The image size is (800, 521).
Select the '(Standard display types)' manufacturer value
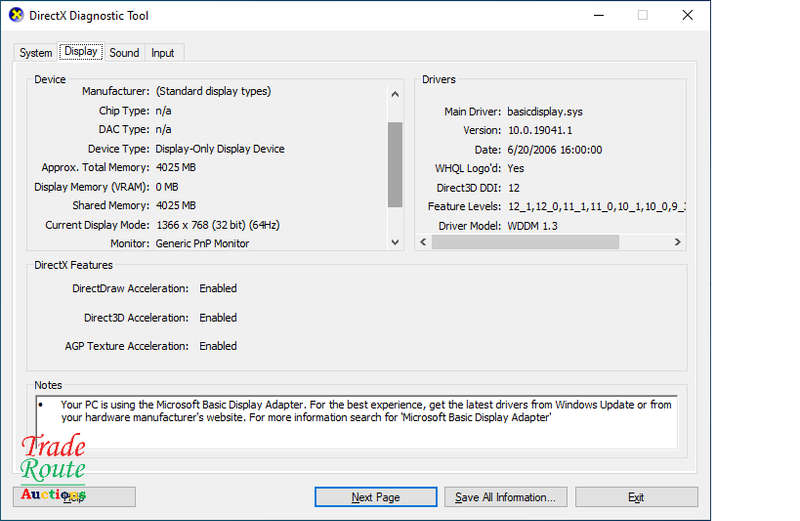pyautogui.click(x=213, y=91)
